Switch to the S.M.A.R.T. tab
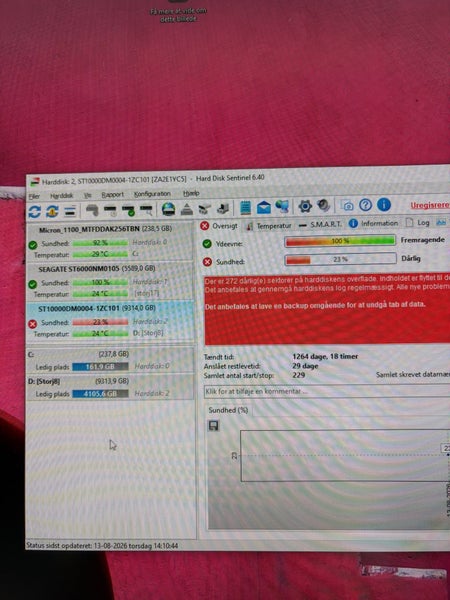 coord(320,225)
